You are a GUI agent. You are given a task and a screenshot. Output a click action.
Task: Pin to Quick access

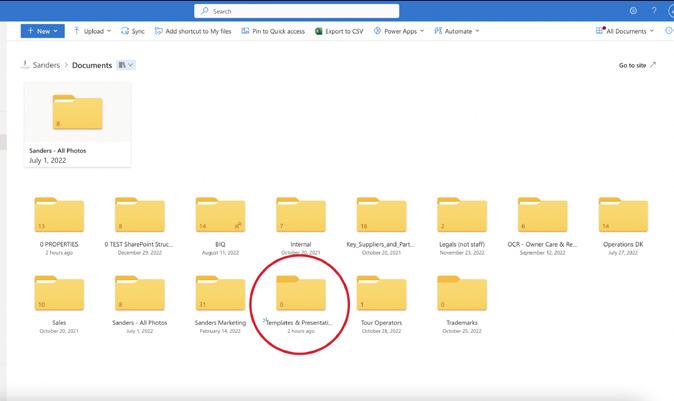(x=273, y=31)
